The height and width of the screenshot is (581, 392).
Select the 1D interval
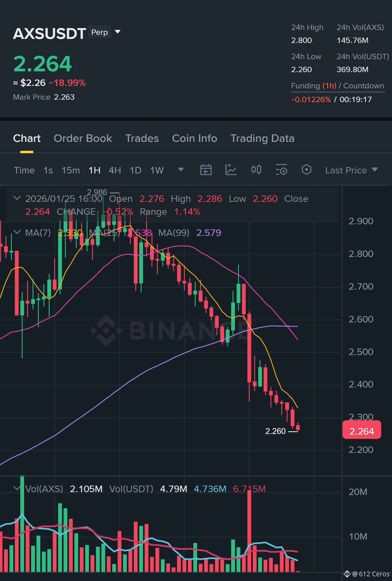(135, 170)
